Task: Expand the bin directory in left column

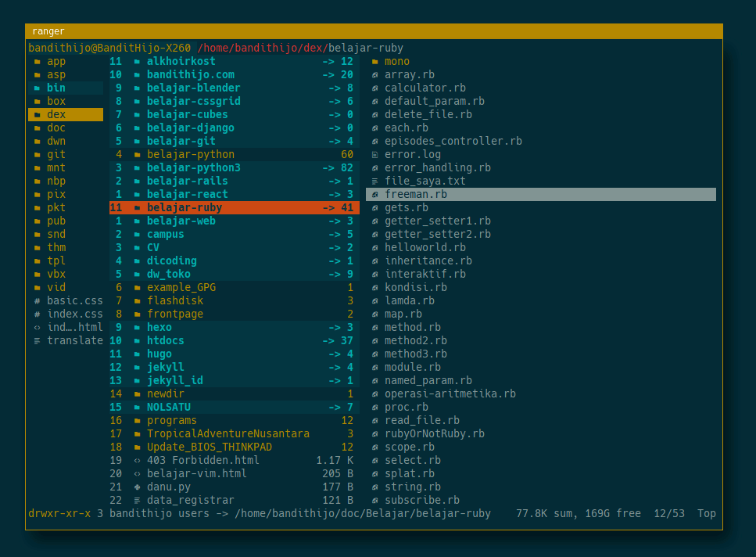Action: coord(56,88)
